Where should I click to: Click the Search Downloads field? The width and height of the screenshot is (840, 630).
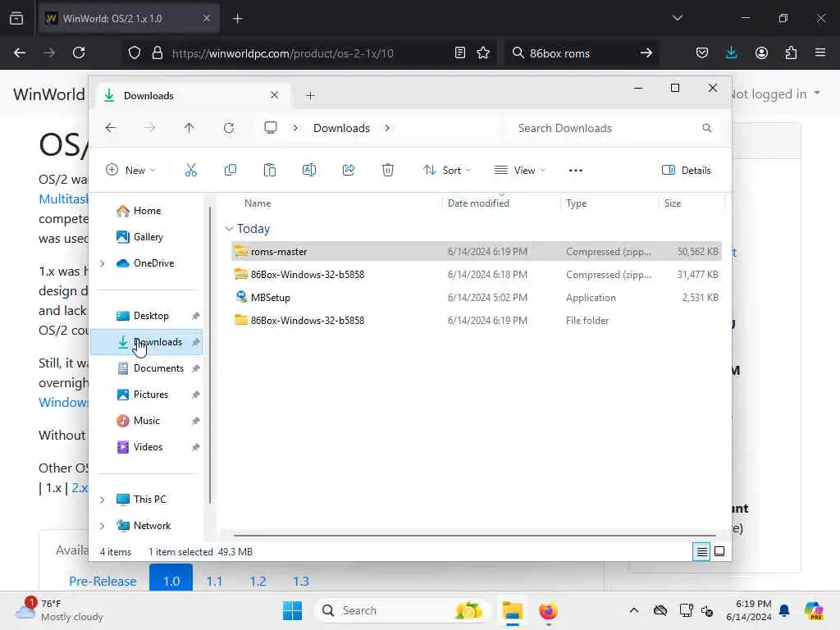[614, 128]
